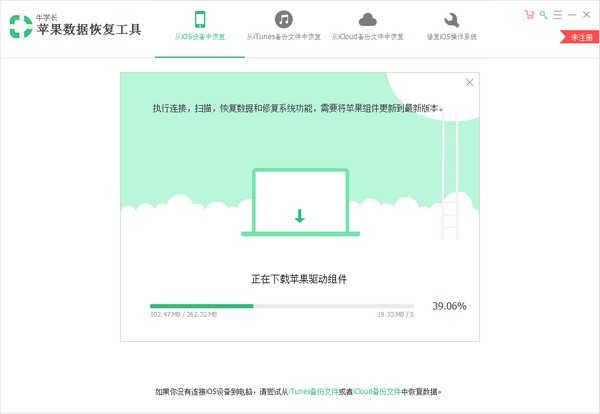Close the main application window
600x414 pixels.
[587, 15]
